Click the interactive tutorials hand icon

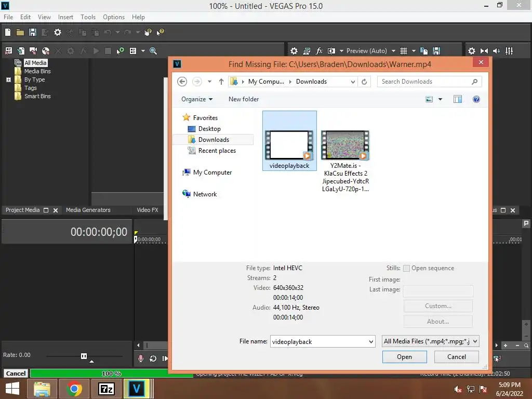click(x=148, y=32)
